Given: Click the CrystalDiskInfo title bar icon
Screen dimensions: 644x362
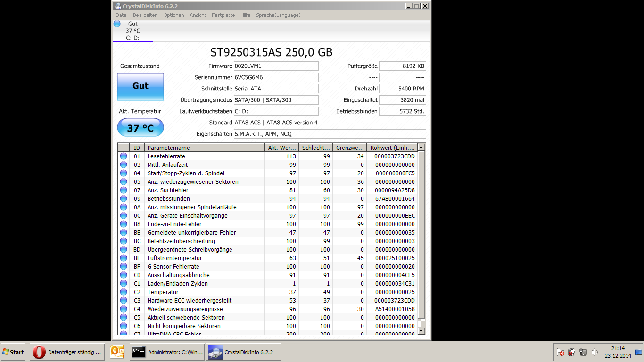Looking at the screenshot, I should pos(118,6).
